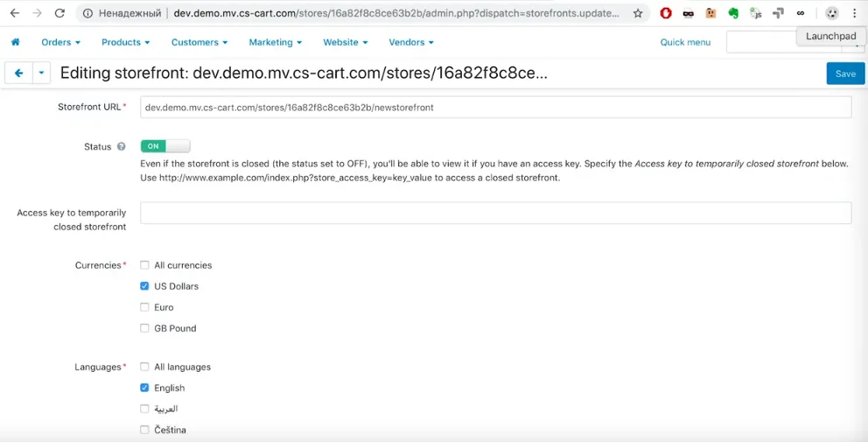Open the Marketing menu
This screenshot has height=442, width=868.
click(275, 42)
